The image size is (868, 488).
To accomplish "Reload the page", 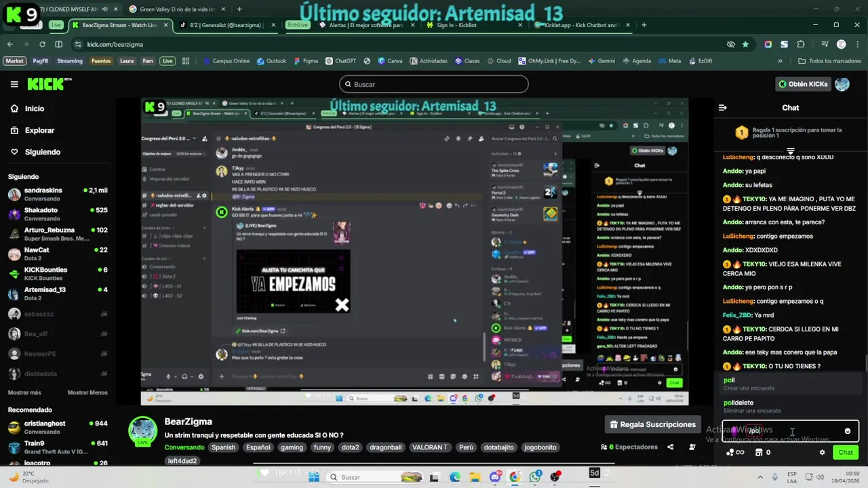I will pos(42,44).
